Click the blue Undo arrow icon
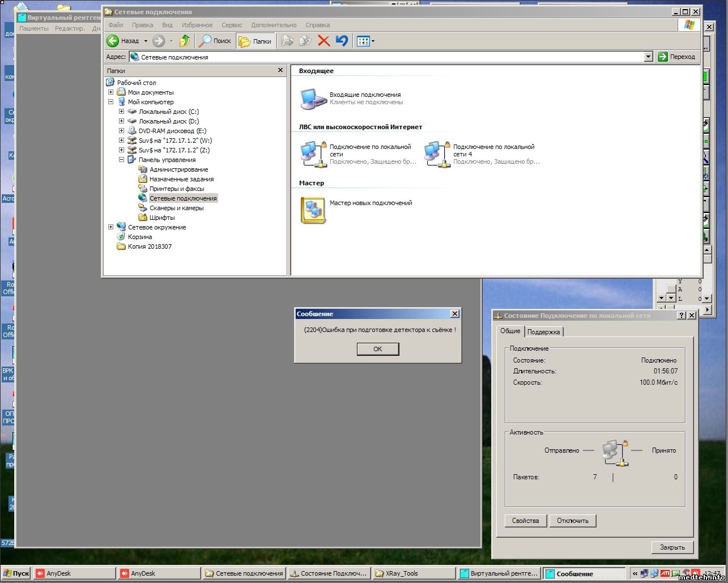This screenshot has height=583, width=728. [x=341, y=41]
